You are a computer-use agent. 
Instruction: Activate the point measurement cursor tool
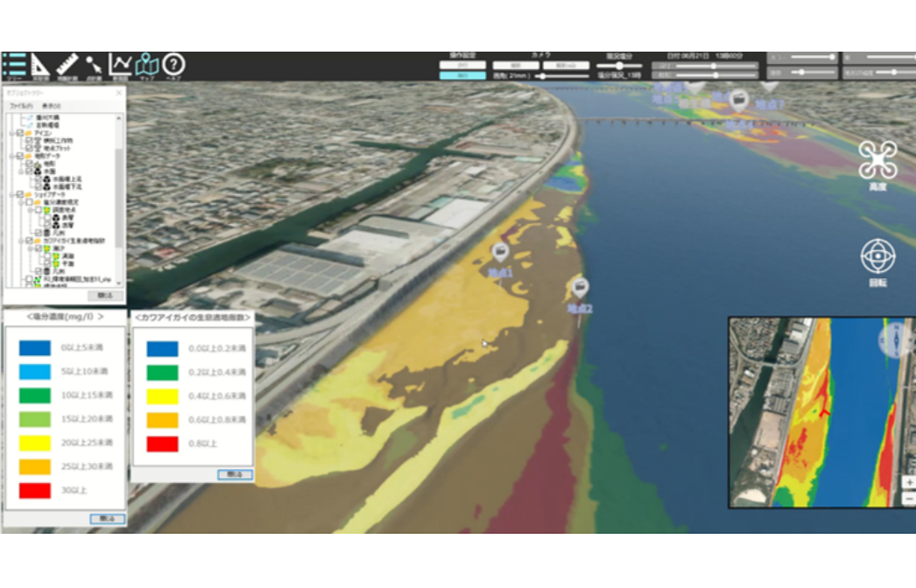click(94, 65)
